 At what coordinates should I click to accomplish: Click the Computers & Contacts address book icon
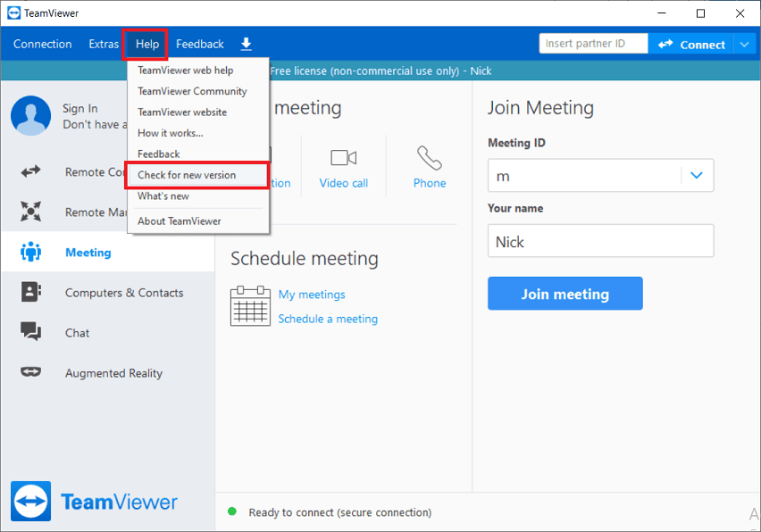click(x=30, y=292)
